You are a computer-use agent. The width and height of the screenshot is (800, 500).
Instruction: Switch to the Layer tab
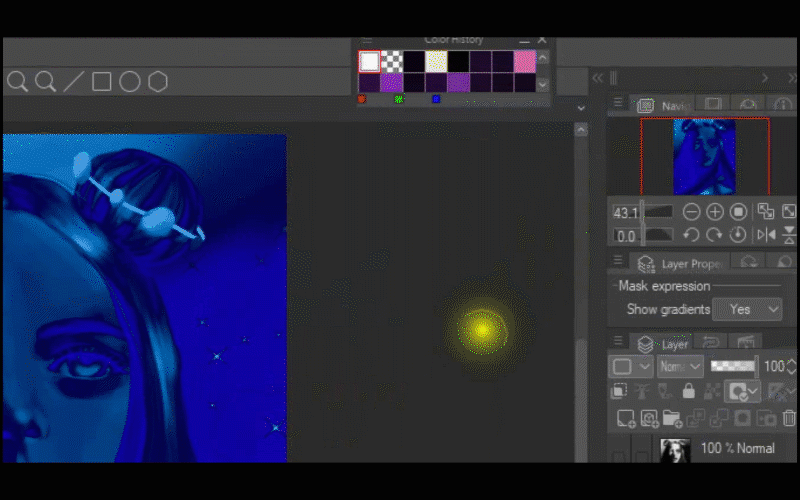[x=665, y=344]
